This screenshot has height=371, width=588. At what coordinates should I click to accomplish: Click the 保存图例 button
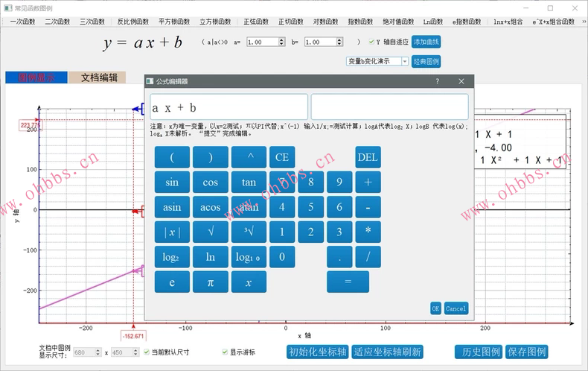tap(526, 352)
